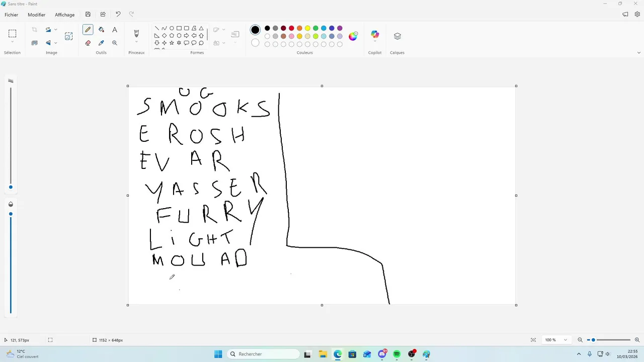Viewport: 644px width, 362px height.
Task: Toggle fit to window view
Action: [533, 340]
